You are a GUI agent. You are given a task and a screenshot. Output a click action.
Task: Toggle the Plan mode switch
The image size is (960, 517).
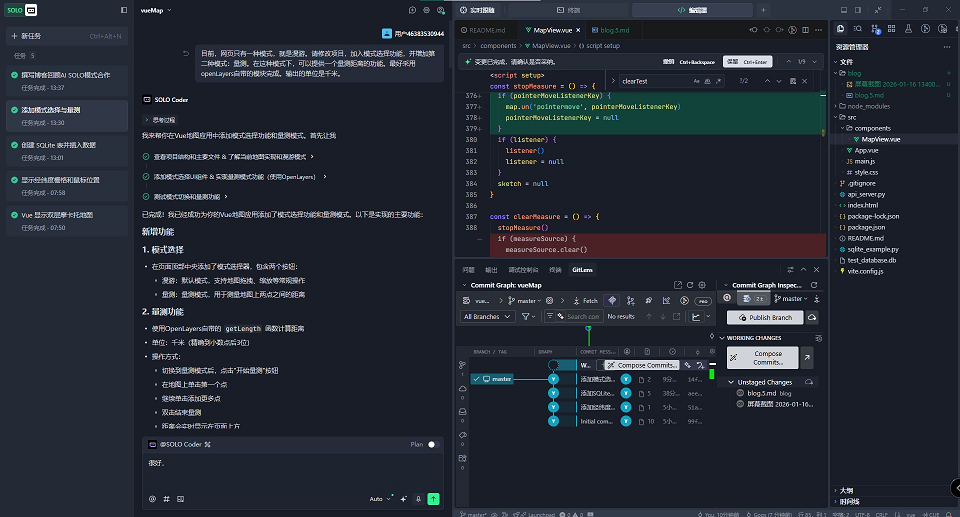coord(432,444)
